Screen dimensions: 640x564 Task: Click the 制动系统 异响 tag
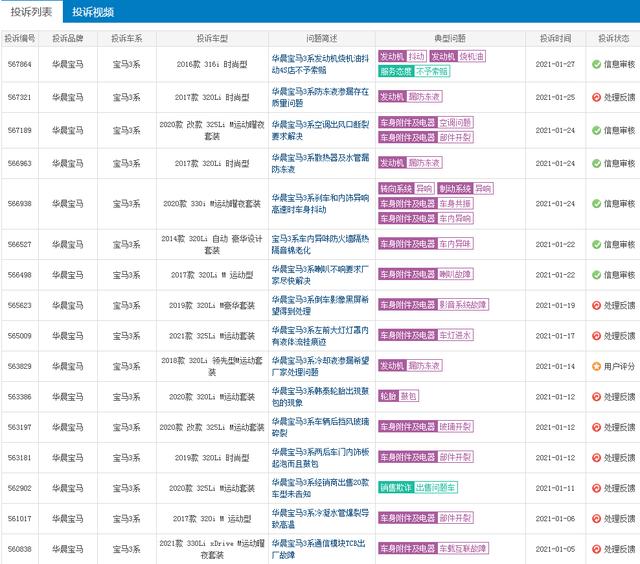[465, 189]
